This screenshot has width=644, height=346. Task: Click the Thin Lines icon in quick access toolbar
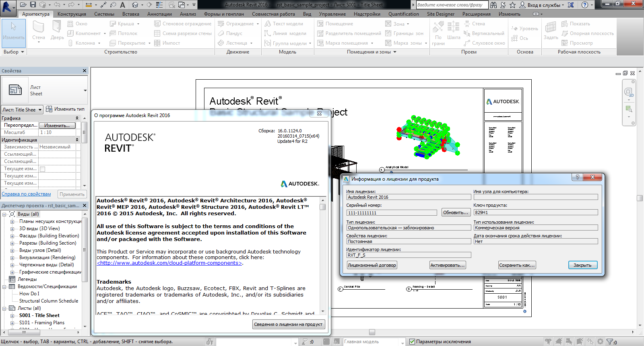click(159, 5)
